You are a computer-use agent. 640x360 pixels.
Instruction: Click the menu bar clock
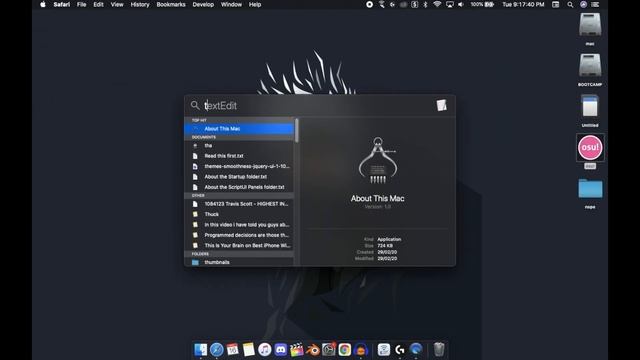(523, 4)
